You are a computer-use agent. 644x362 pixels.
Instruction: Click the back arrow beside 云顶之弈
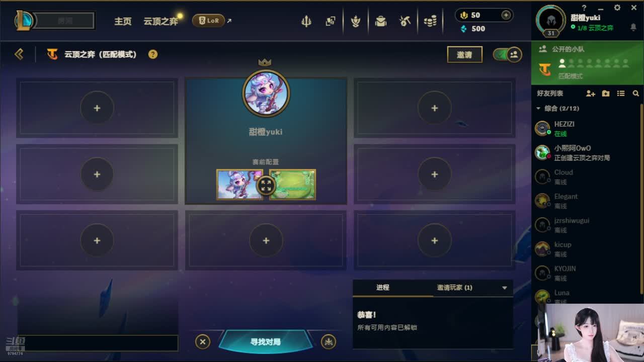point(19,54)
